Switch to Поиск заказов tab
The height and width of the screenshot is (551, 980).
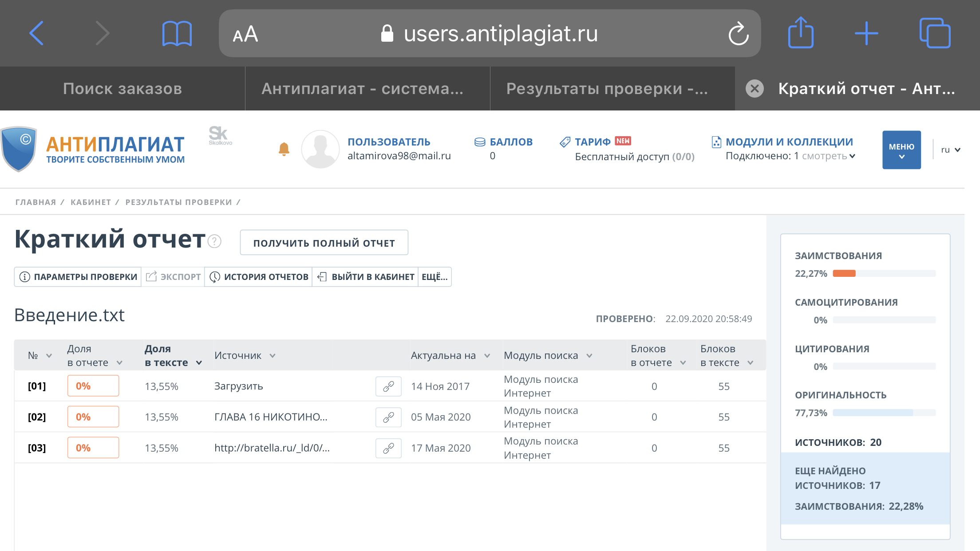pyautogui.click(x=122, y=89)
